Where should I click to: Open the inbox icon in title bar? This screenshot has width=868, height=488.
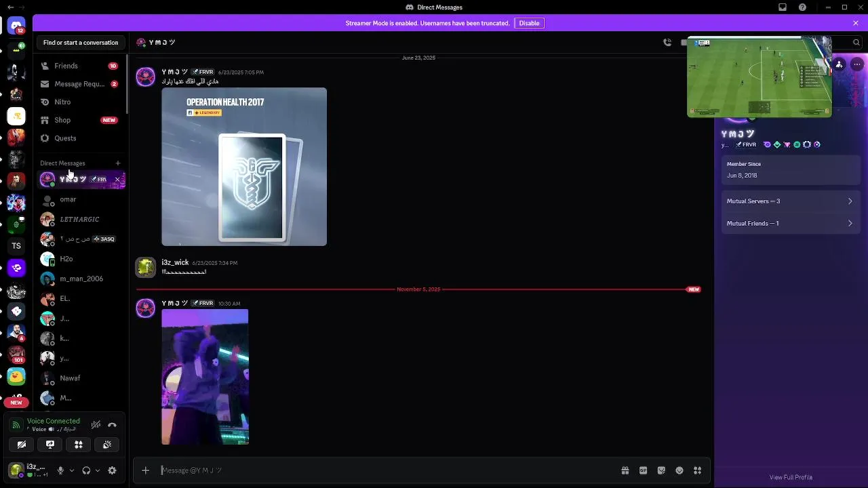[783, 7]
